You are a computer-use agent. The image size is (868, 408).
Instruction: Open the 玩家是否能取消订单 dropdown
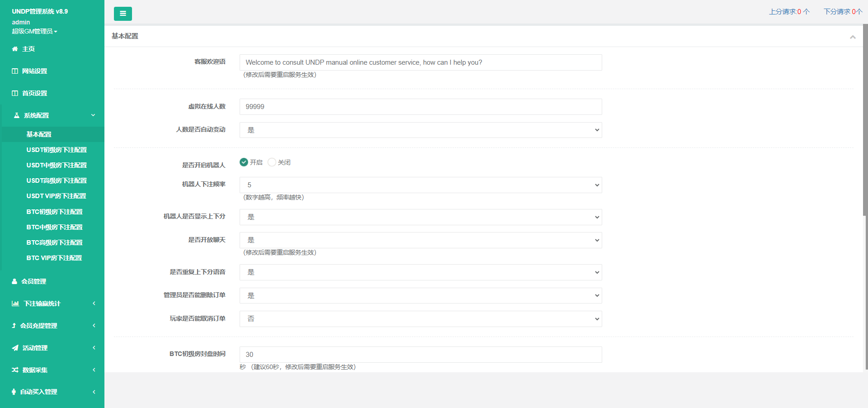tap(420, 319)
